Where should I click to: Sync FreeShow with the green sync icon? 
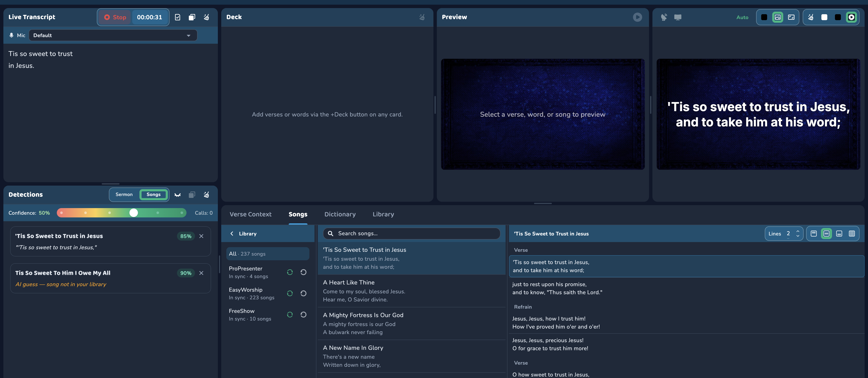(289, 315)
